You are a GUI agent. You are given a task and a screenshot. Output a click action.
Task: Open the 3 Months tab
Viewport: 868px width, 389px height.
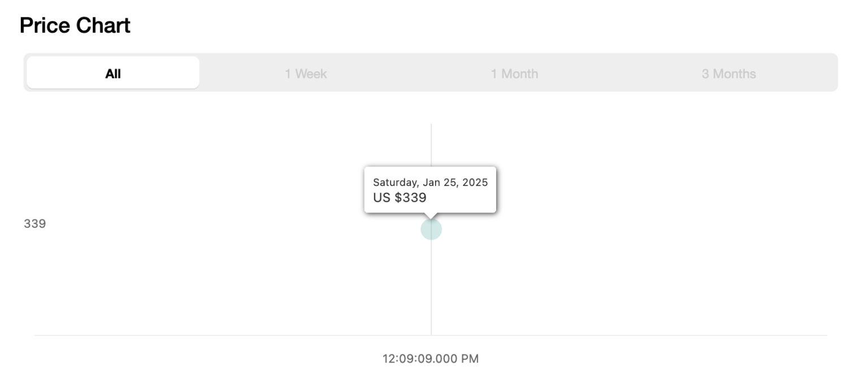pyautogui.click(x=728, y=74)
